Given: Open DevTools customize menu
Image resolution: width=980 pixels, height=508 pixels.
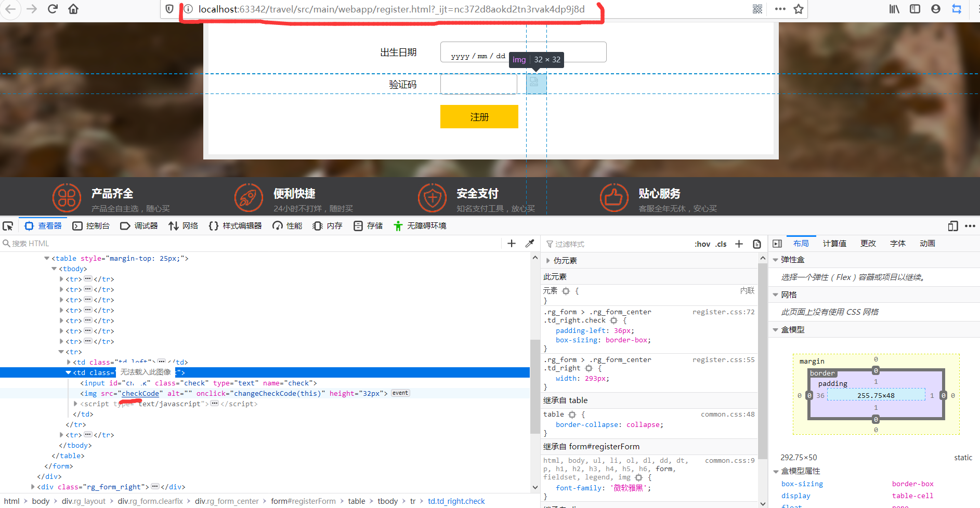Looking at the screenshot, I should pyautogui.click(x=970, y=226).
